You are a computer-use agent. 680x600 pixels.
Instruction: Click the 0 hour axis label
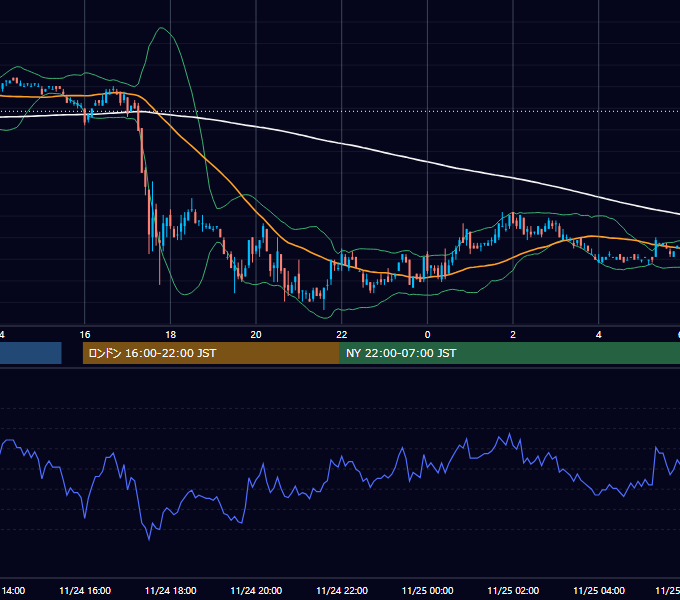[x=427, y=335]
